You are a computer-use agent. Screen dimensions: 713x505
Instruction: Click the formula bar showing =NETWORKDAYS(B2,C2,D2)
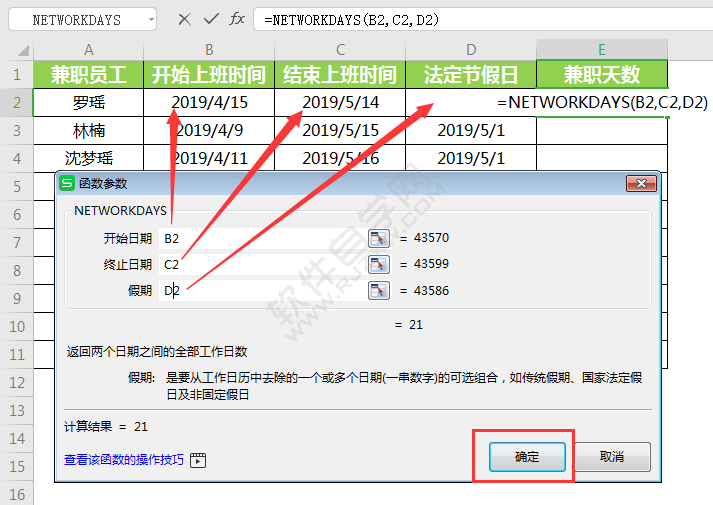coord(483,20)
